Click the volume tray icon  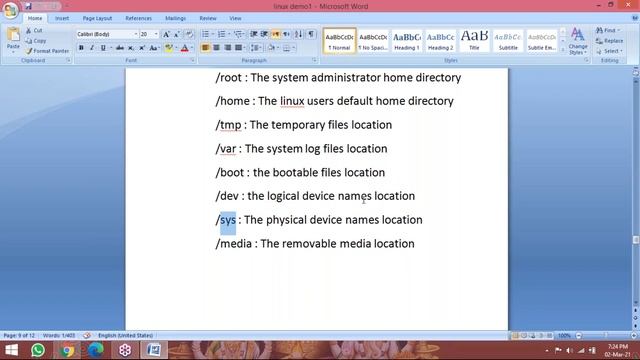(x=569, y=350)
